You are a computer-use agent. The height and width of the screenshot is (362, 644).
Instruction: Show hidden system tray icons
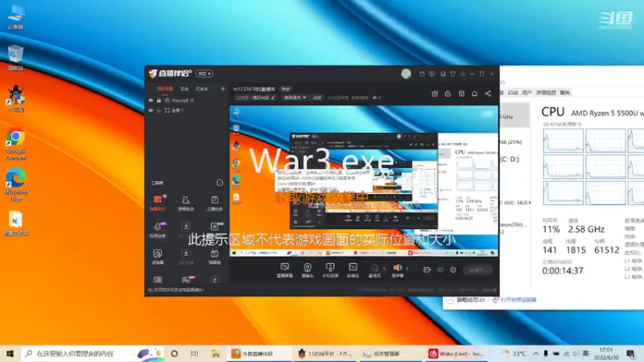pyautogui.click(x=536, y=353)
